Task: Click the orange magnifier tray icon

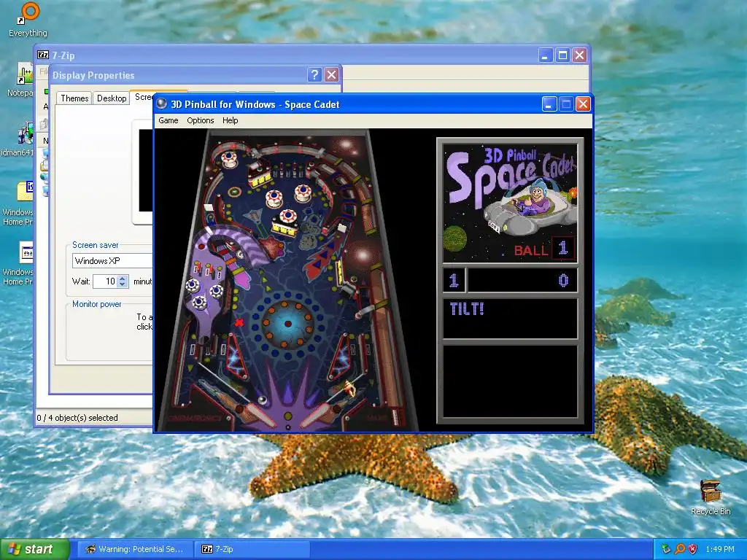Action: point(680,549)
